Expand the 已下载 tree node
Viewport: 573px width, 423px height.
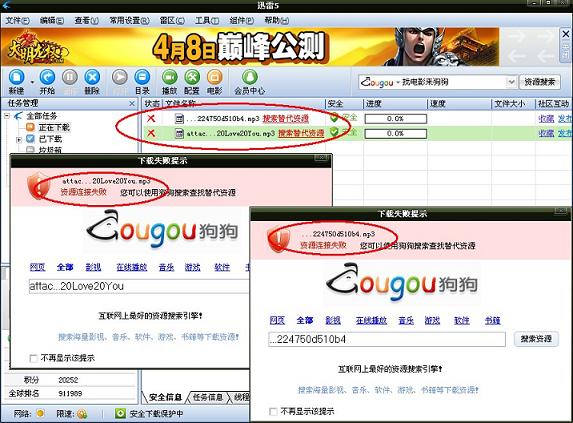click(19, 140)
